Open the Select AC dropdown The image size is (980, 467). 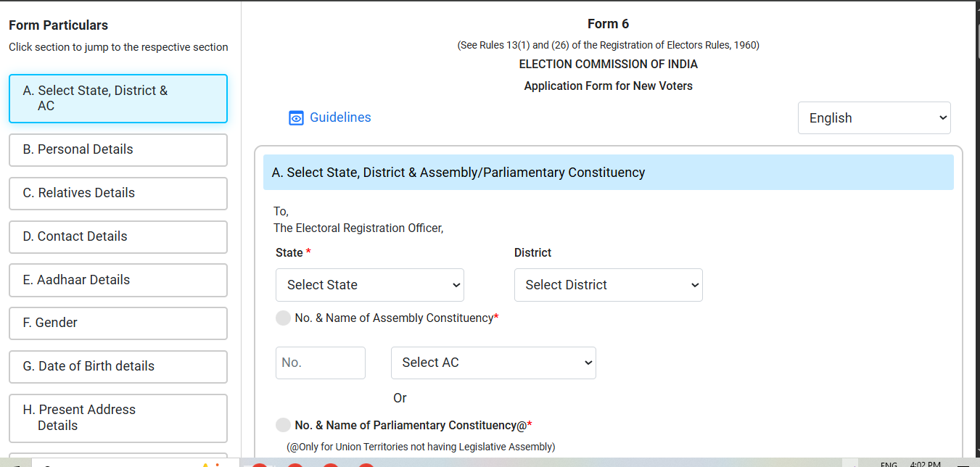[x=493, y=363]
